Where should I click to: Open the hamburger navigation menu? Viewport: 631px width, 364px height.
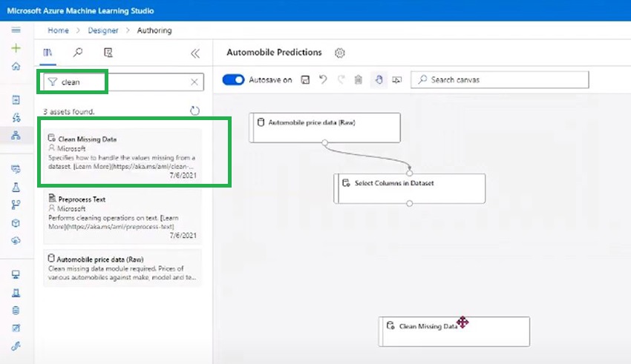(16, 30)
